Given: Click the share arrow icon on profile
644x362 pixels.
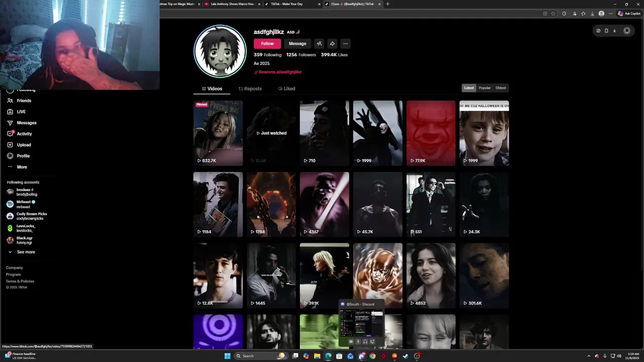Looking at the screenshot, I should pyautogui.click(x=332, y=44).
